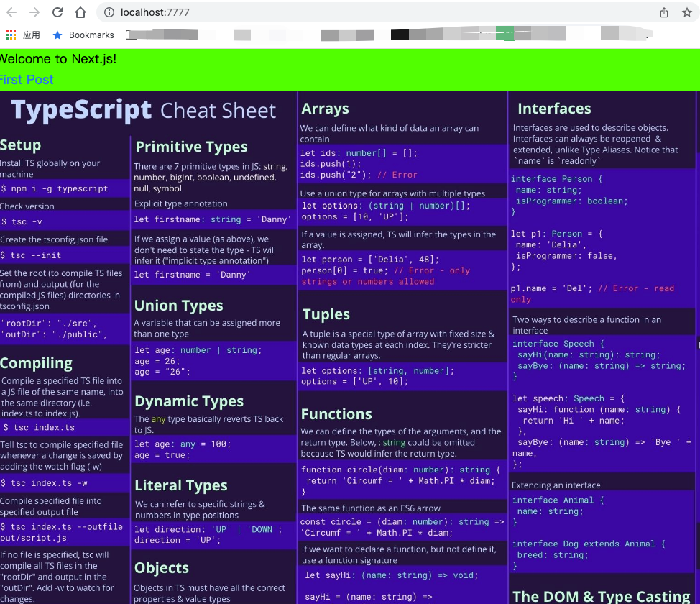Click the Arrays section heading
700x604 pixels.
(x=325, y=109)
